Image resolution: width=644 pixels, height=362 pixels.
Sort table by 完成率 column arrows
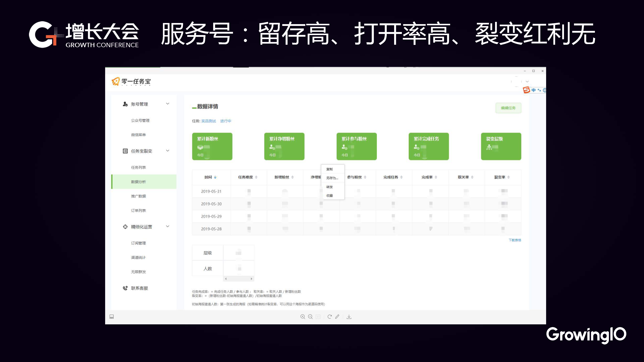(436, 177)
